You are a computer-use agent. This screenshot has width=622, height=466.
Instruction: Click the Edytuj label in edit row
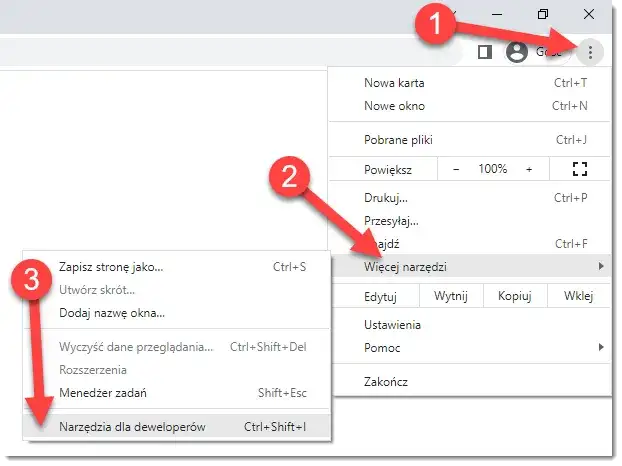380,297
